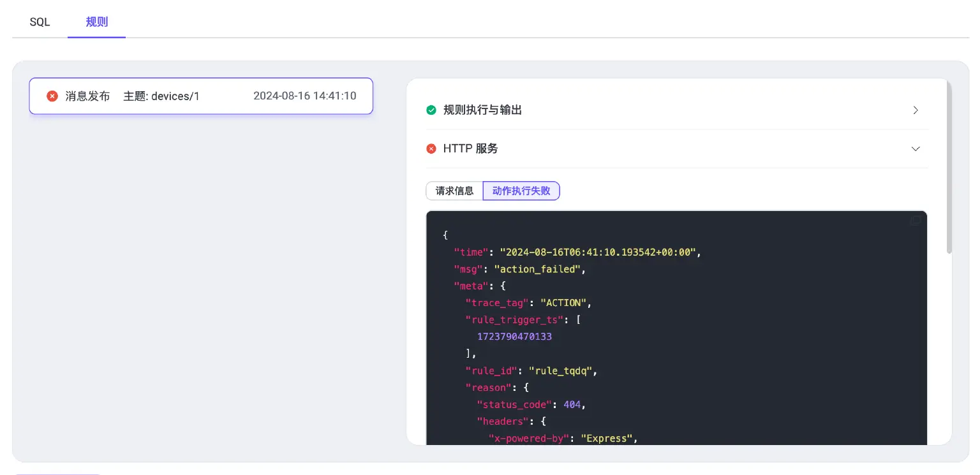Select the 规则 tab

[x=96, y=22]
